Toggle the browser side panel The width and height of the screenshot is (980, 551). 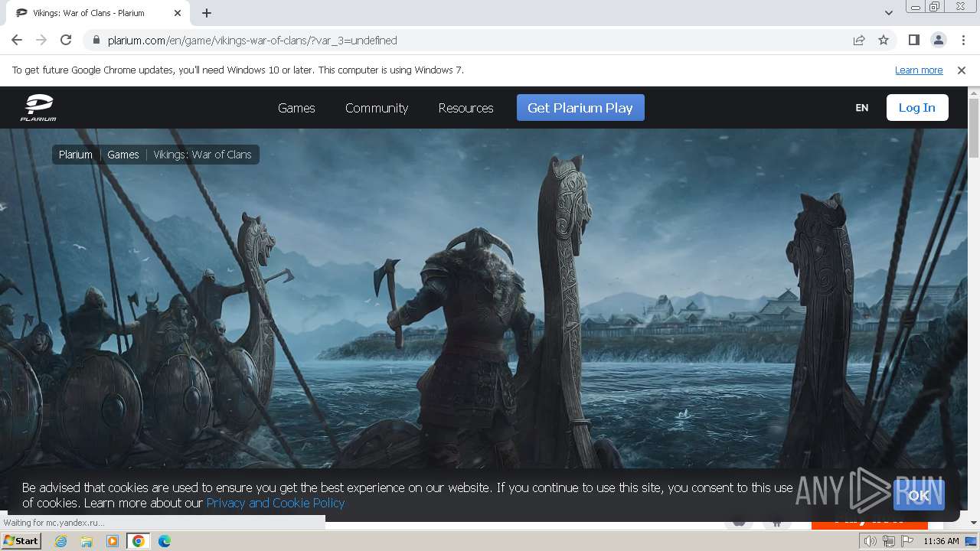(x=913, y=40)
